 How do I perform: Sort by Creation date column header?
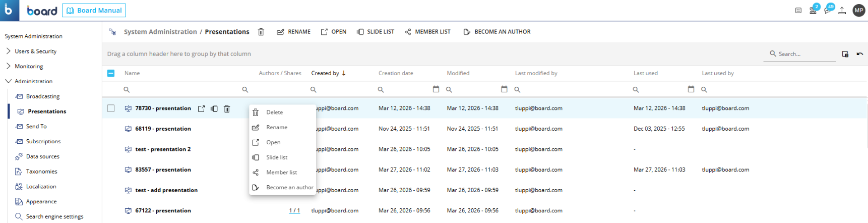pos(396,73)
